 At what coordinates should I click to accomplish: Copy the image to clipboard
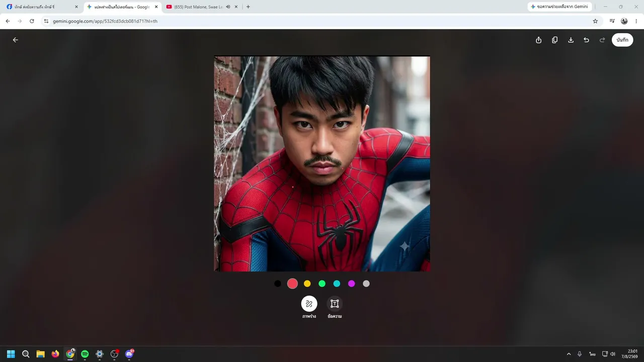pyautogui.click(x=554, y=40)
